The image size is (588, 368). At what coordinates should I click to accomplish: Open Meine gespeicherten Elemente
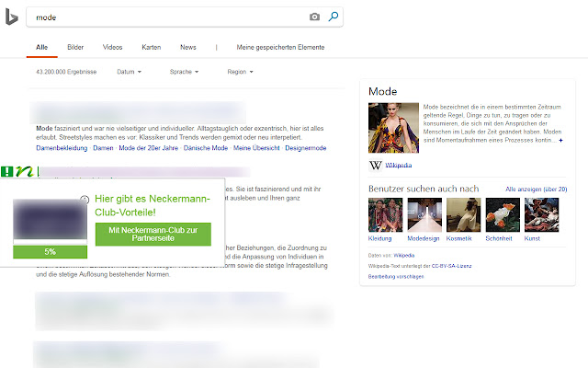280,47
